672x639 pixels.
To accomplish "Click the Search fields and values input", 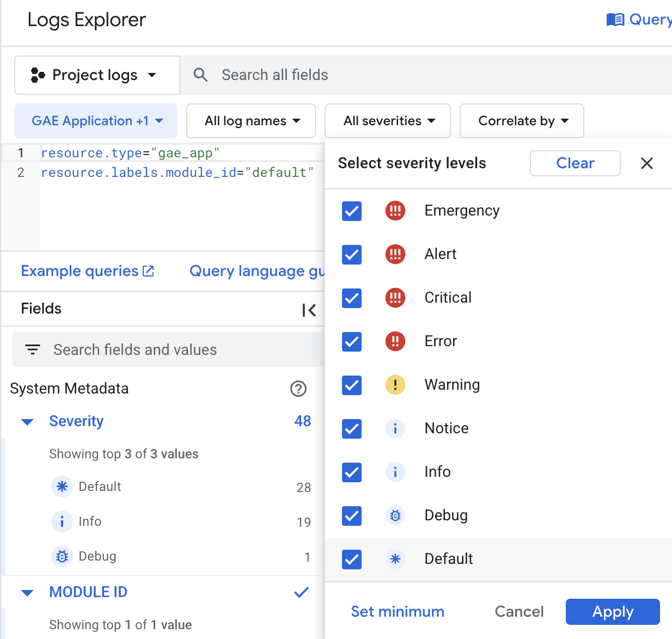I will click(168, 349).
